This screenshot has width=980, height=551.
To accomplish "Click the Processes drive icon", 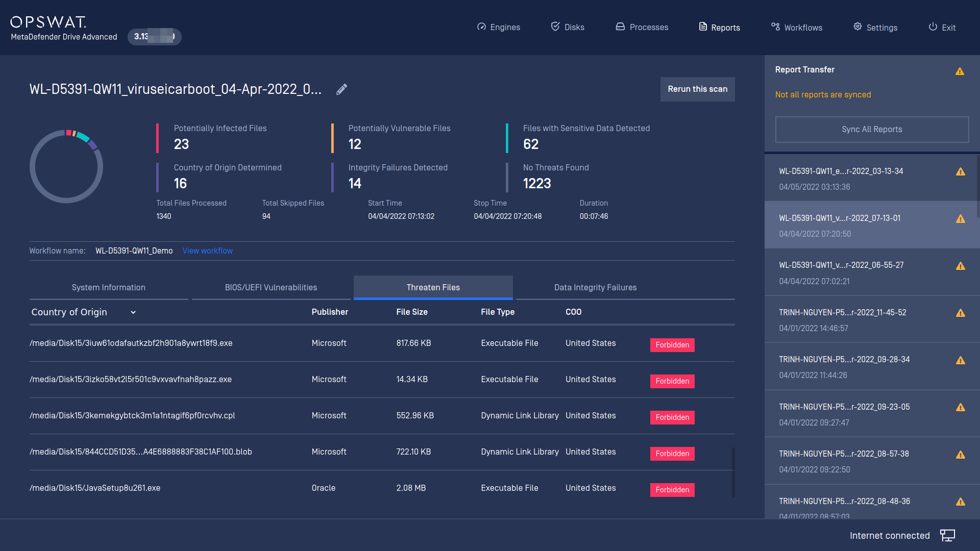I will click(620, 27).
